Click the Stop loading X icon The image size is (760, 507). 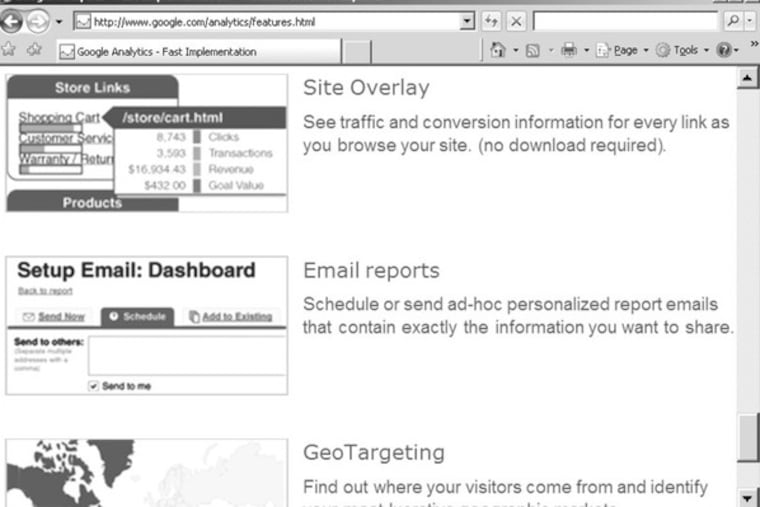coord(515,21)
